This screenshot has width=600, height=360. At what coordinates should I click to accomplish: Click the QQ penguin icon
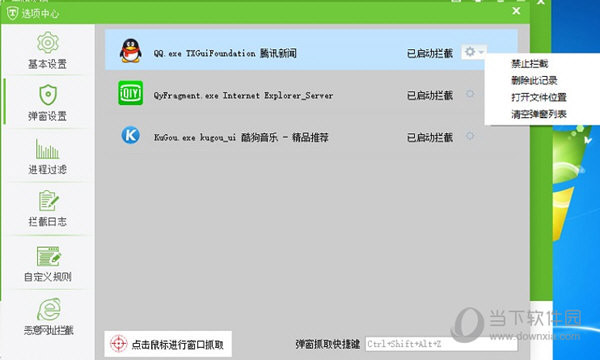click(130, 50)
